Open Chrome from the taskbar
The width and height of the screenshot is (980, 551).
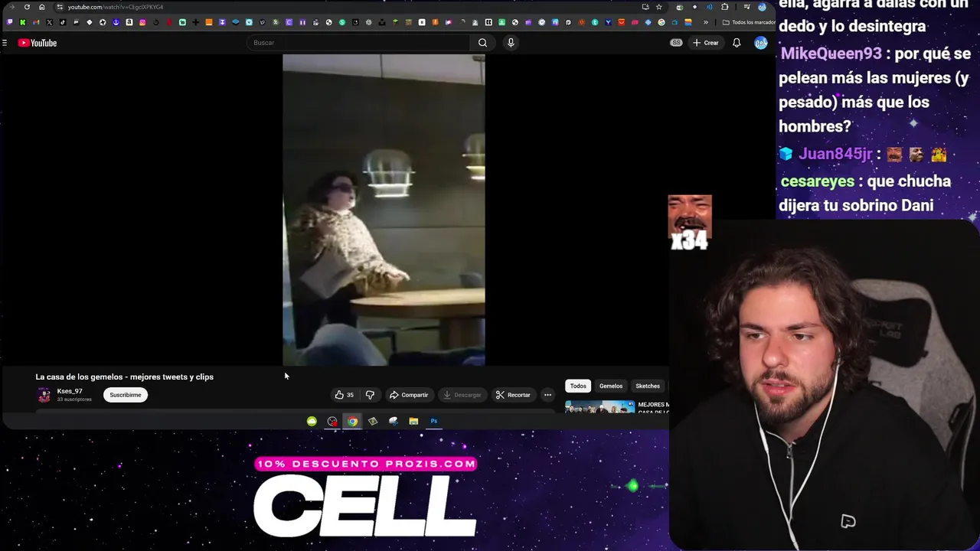pos(352,421)
